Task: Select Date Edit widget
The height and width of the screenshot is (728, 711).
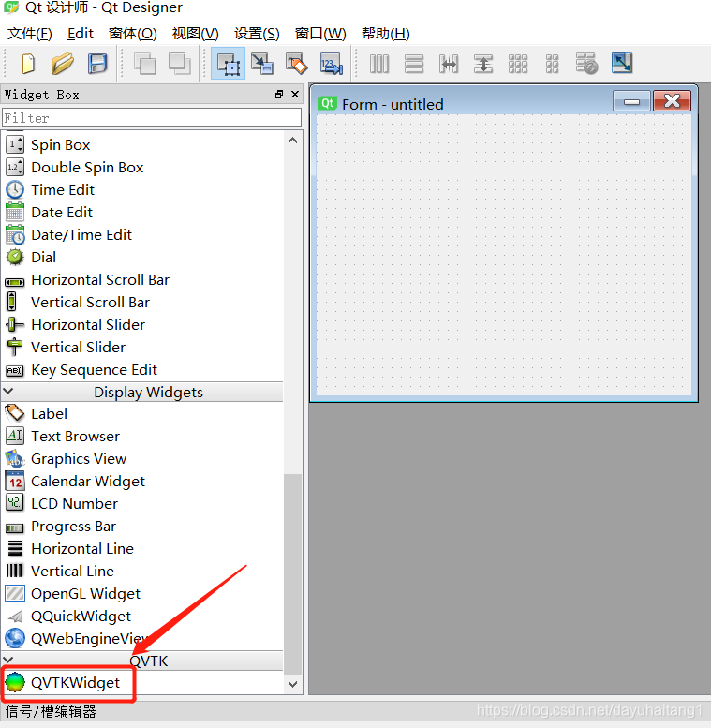Action: [142, 212]
